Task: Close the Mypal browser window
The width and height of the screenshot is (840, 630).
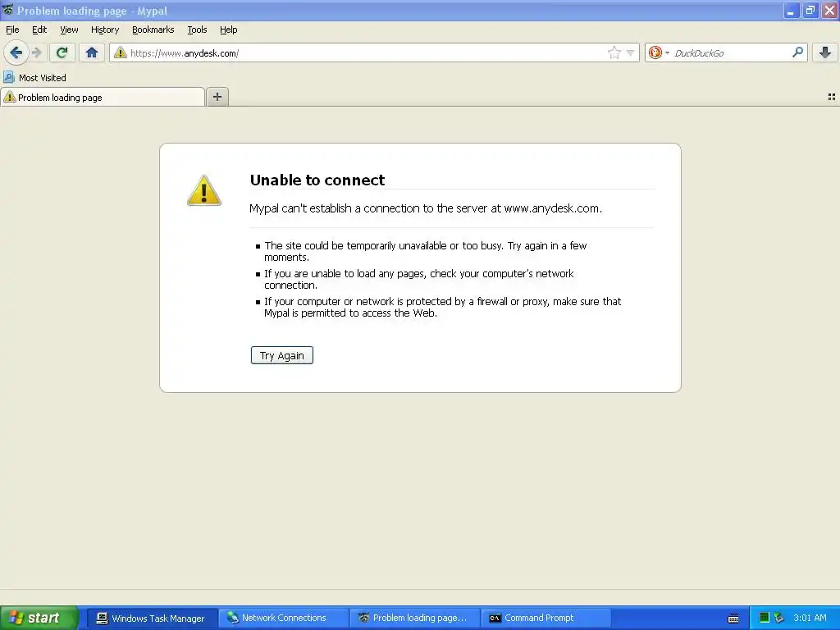Action: (x=830, y=10)
